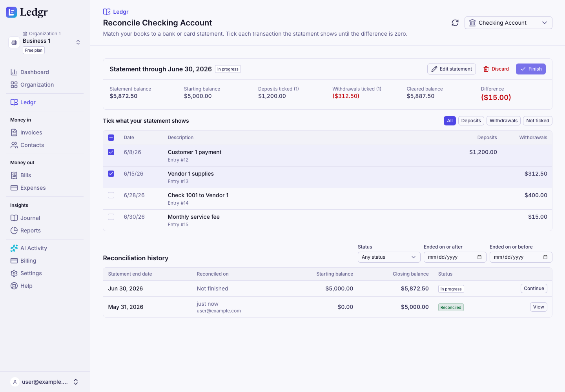
Task: Click the Withdrawals column header
Action: point(533,138)
